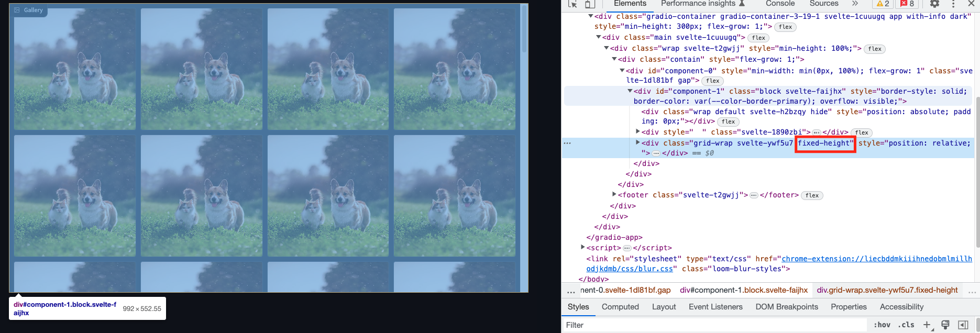Toggle flex badge on the footer element
This screenshot has width=980, height=333.
click(x=812, y=195)
